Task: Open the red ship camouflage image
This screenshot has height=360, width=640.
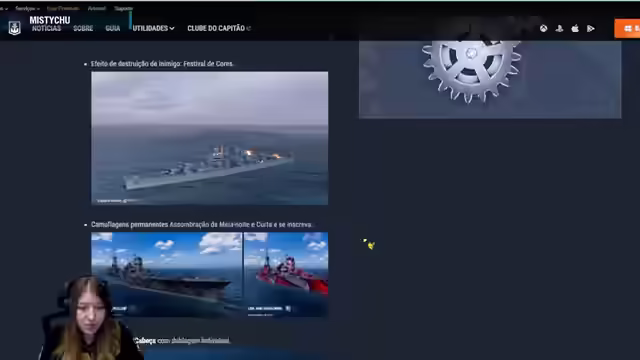Action: coord(286,274)
